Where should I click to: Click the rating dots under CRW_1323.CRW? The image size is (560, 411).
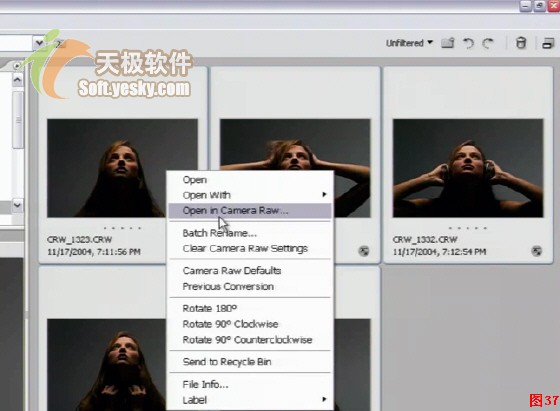(122, 228)
